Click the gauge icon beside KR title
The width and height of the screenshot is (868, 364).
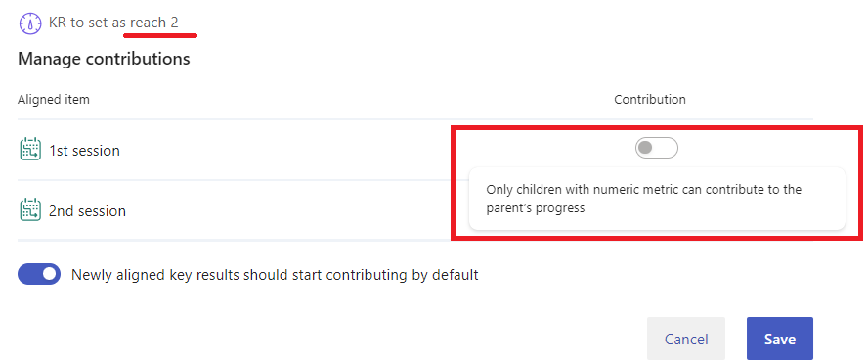click(x=30, y=23)
